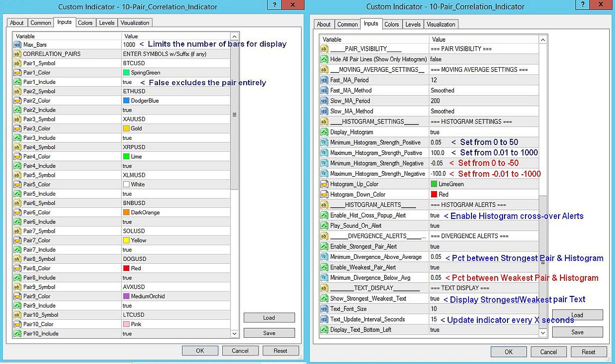Click the Minimum_Histogram_Strength_Positive double icon
Image resolution: width=615 pixels, height=364 pixels.
pyautogui.click(x=325, y=143)
